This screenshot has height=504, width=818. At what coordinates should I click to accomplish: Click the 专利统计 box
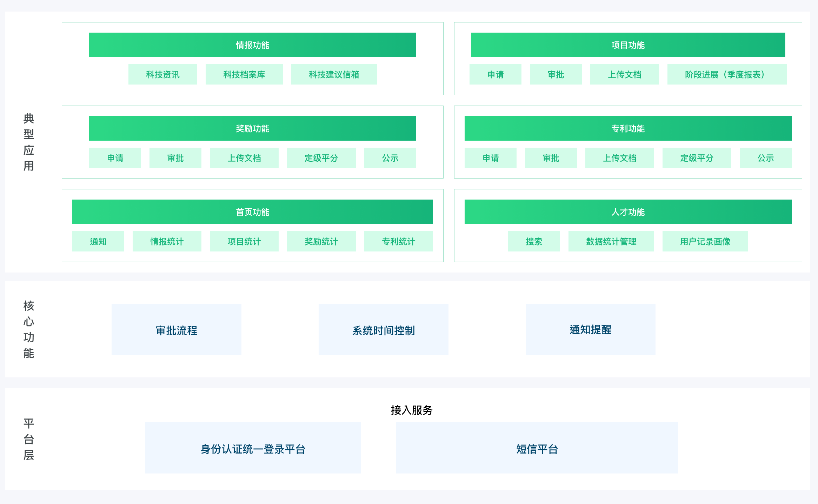tap(398, 241)
